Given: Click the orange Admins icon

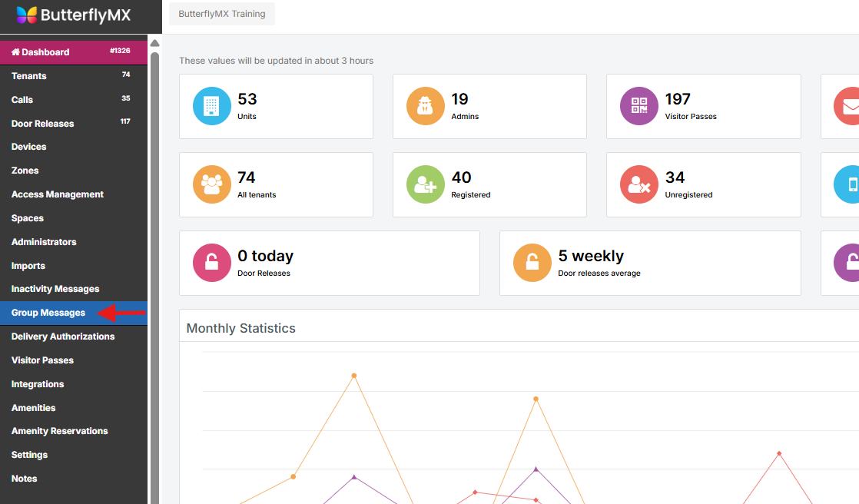Looking at the screenshot, I should 425,106.
